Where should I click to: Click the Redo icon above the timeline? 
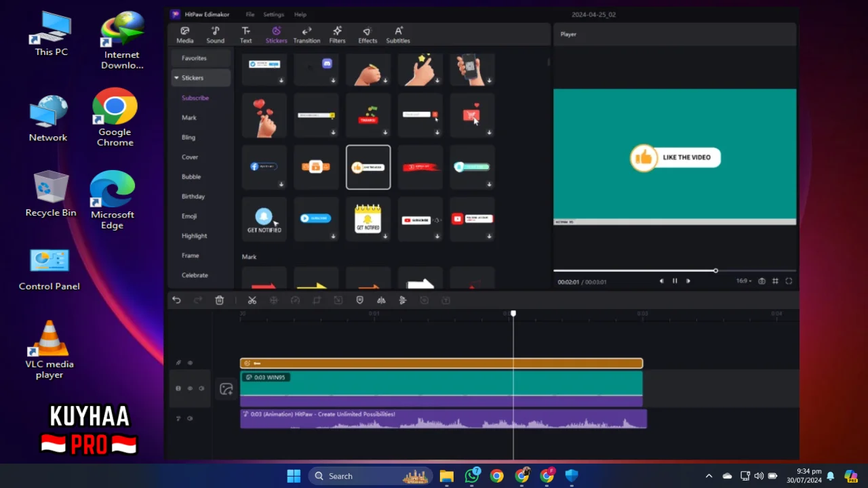pos(198,300)
